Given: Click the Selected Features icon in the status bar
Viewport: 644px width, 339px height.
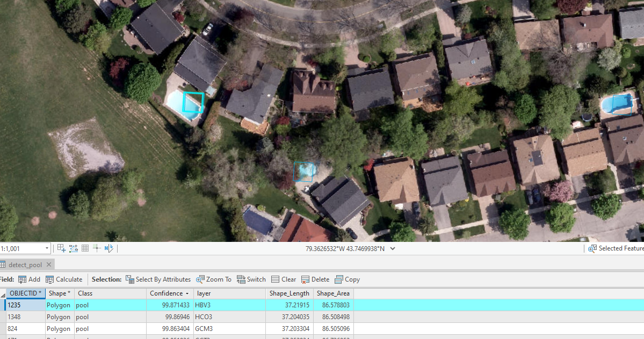Looking at the screenshot, I should (x=592, y=248).
